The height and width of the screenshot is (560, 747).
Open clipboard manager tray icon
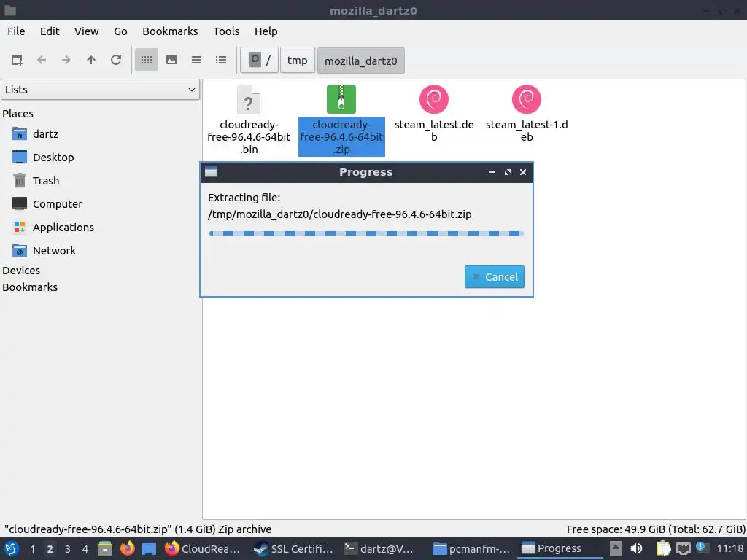tap(663, 548)
